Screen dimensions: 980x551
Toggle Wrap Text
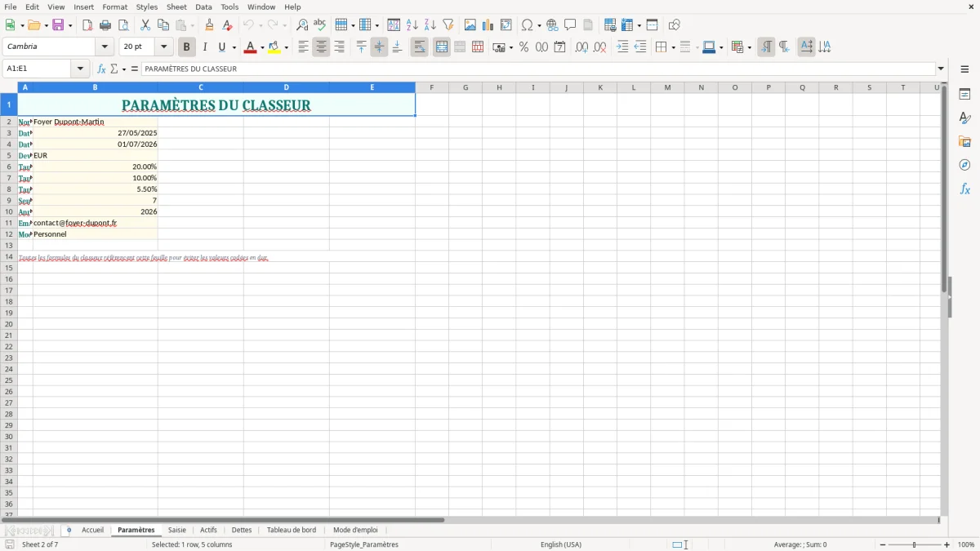tap(420, 47)
